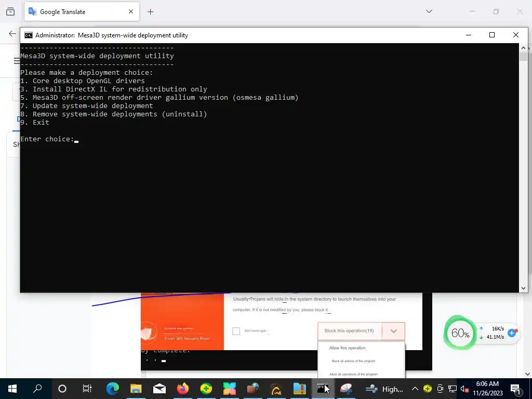The height and width of the screenshot is (399, 532).
Task: Click 'Update system-wide deployment' console line
Action: 87,106
